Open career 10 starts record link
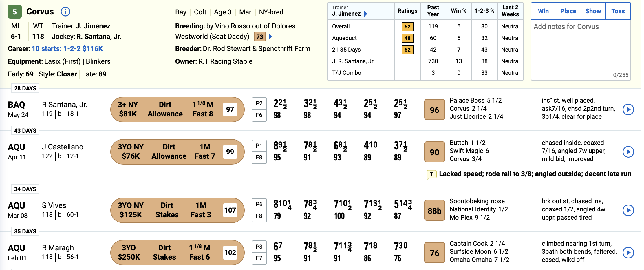The width and height of the screenshot is (644, 270). pyautogui.click(x=67, y=49)
